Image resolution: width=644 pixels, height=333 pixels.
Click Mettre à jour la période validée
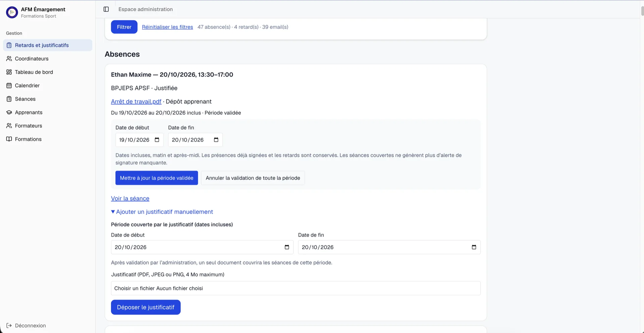[x=157, y=178]
